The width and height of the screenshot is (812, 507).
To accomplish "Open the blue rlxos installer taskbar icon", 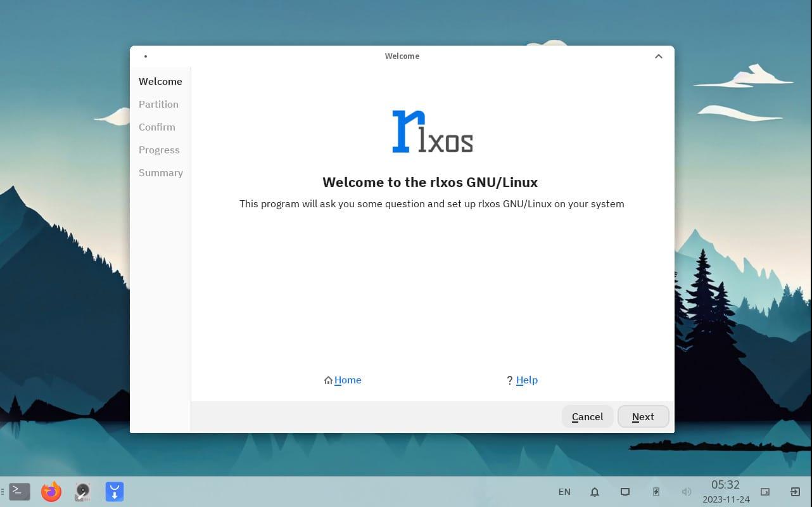I will (114, 491).
